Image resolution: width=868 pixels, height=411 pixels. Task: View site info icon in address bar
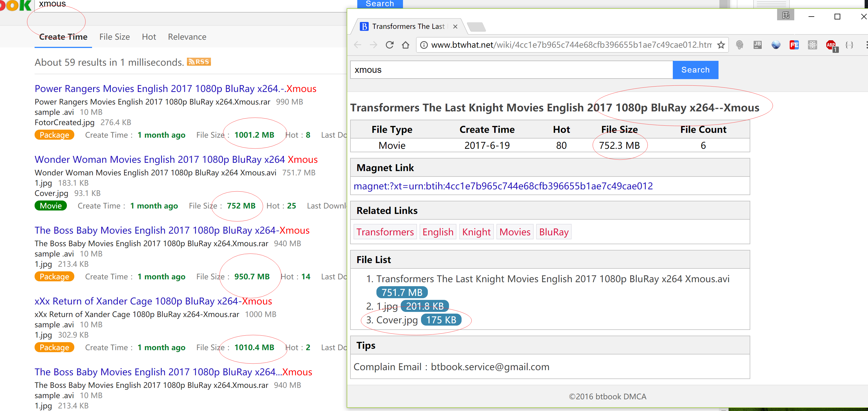coord(424,45)
